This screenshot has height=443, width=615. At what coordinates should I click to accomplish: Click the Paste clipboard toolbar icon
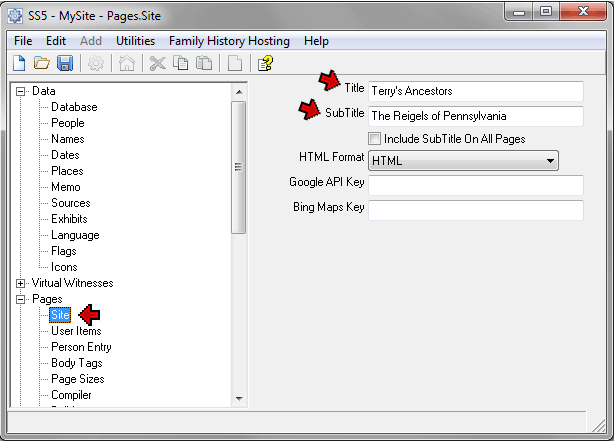point(203,63)
